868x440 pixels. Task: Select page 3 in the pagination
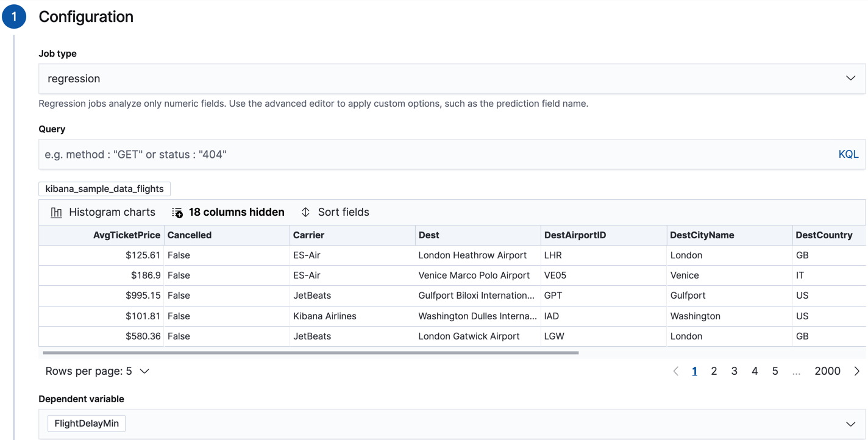tap(734, 371)
